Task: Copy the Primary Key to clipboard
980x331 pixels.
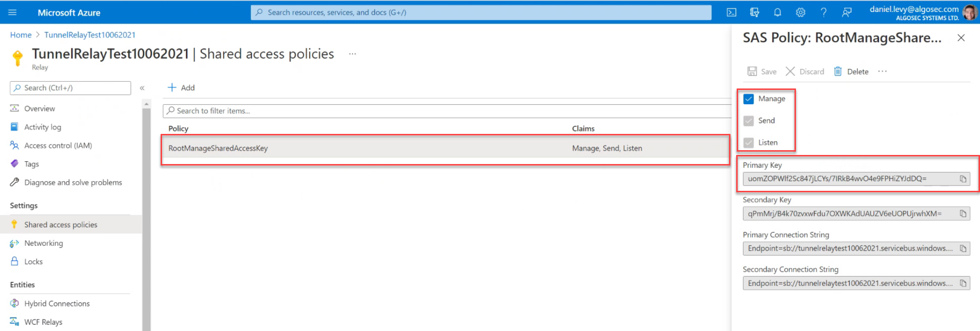Action: tap(963, 179)
